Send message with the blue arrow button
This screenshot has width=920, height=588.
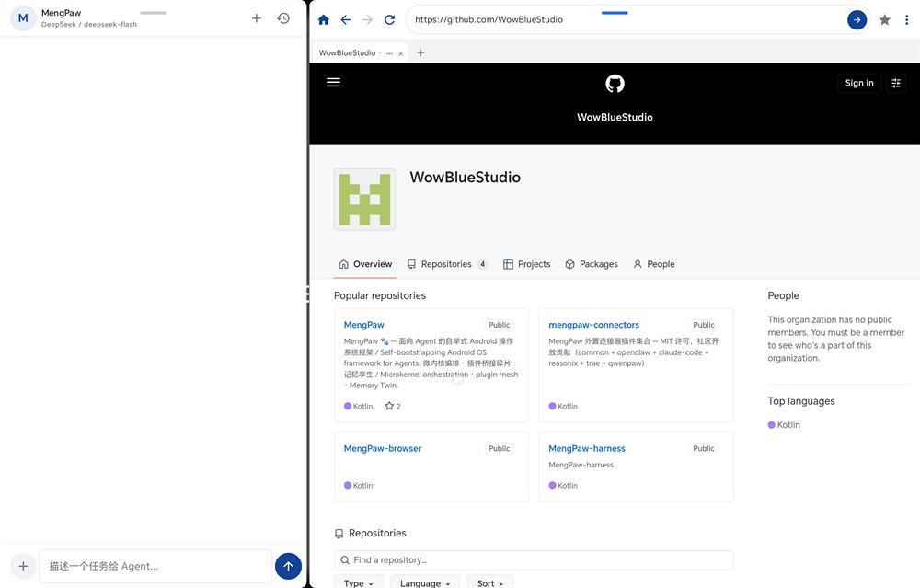(288, 566)
